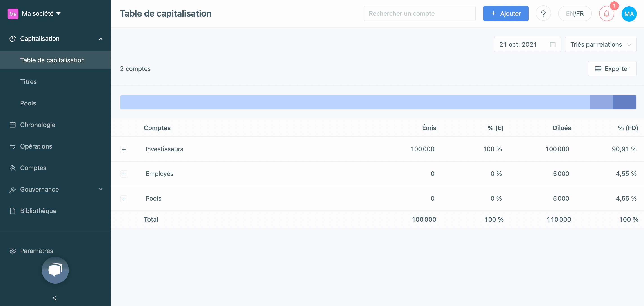Click the Pools label in table
This screenshot has height=306, width=644.
pos(153,198)
